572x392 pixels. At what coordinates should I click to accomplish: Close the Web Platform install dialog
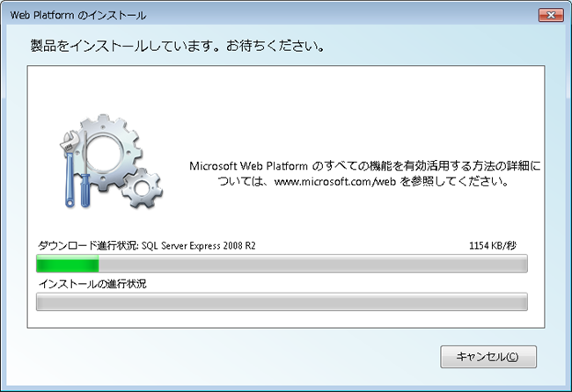tap(551, 15)
